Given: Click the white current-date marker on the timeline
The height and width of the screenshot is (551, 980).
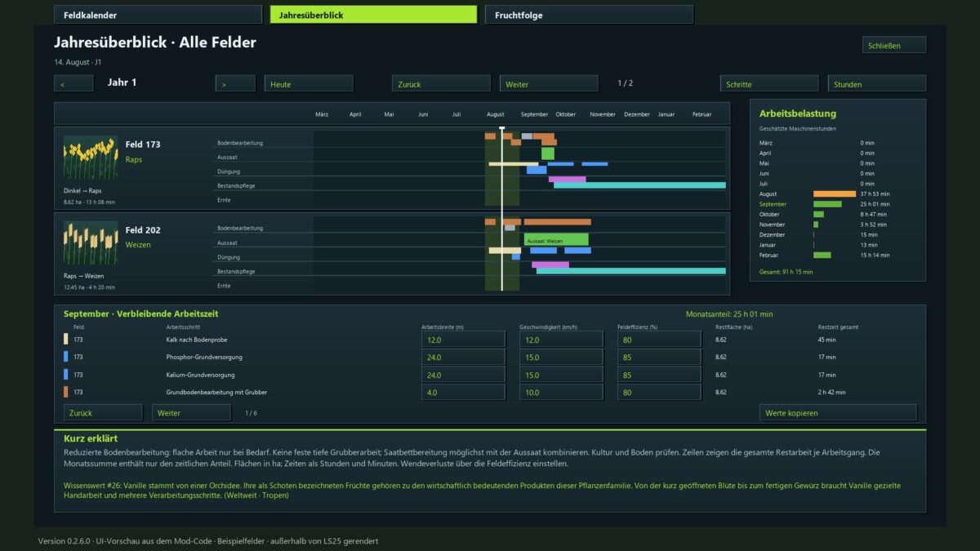Looking at the screenshot, I should point(501,209).
